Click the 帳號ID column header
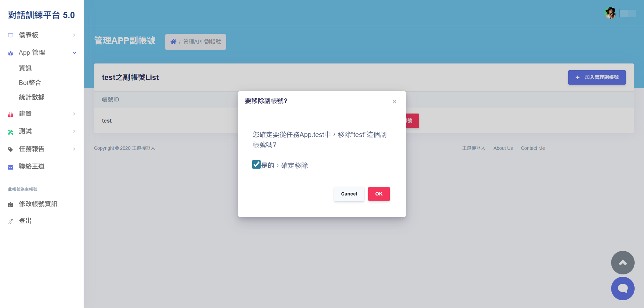644x308 pixels. click(x=111, y=99)
